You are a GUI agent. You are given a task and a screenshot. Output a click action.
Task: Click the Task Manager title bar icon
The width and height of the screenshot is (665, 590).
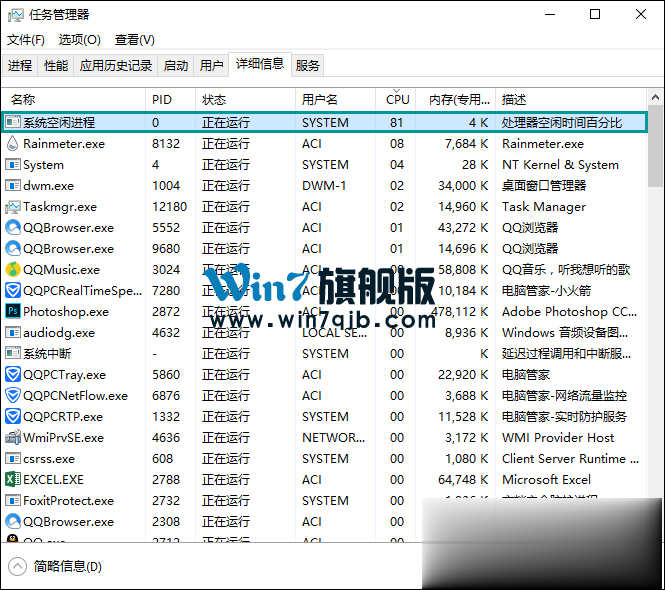[15, 15]
